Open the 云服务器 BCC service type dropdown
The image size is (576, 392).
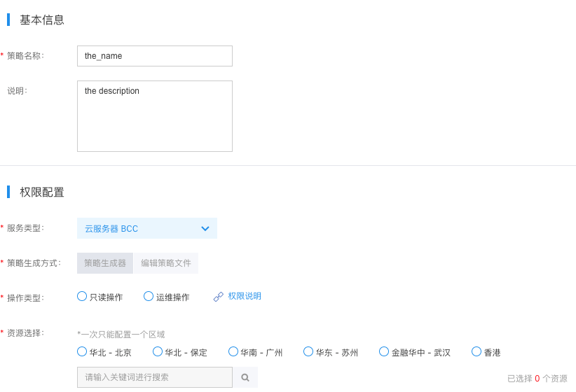click(x=147, y=228)
